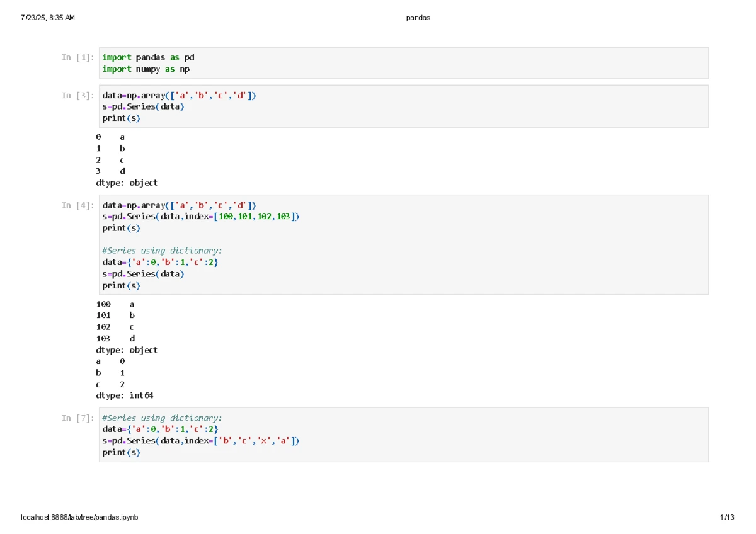The height and width of the screenshot is (534, 756).
Task: Click the 'In [4]:' cell prompt
Action: (78, 205)
